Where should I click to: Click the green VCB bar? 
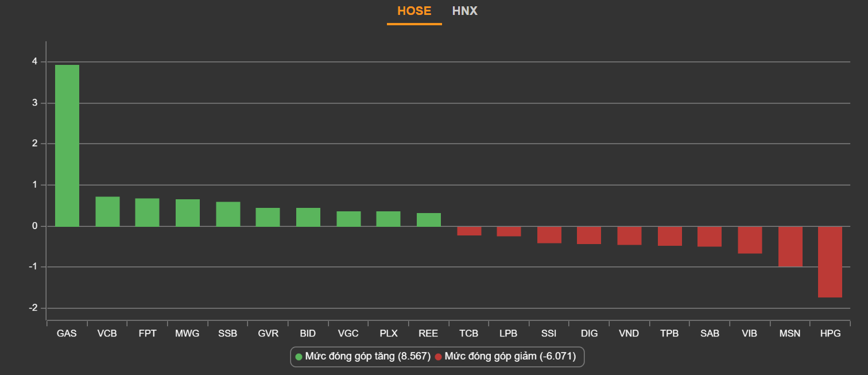click(107, 211)
